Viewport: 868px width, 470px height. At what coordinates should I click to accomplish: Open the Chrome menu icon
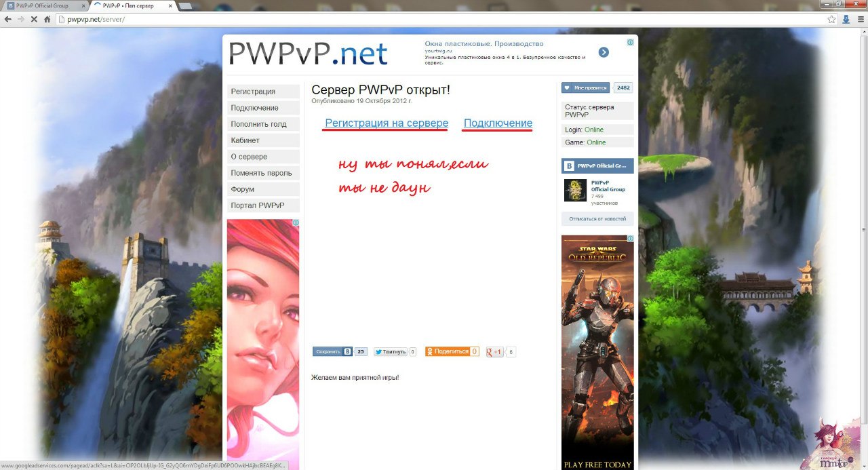coord(860,20)
